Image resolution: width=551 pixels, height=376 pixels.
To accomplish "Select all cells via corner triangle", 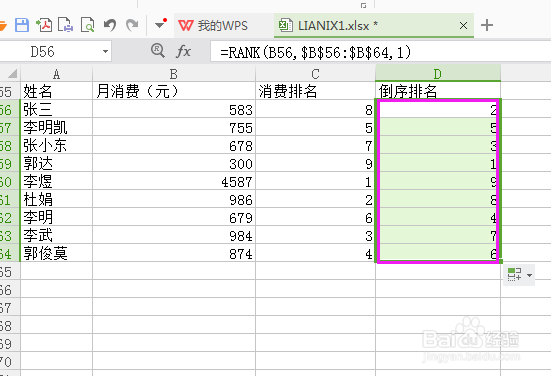I will (12, 73).
